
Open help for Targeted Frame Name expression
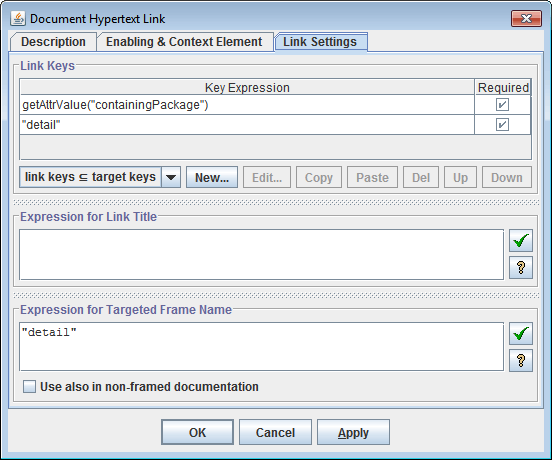(521, 360)
